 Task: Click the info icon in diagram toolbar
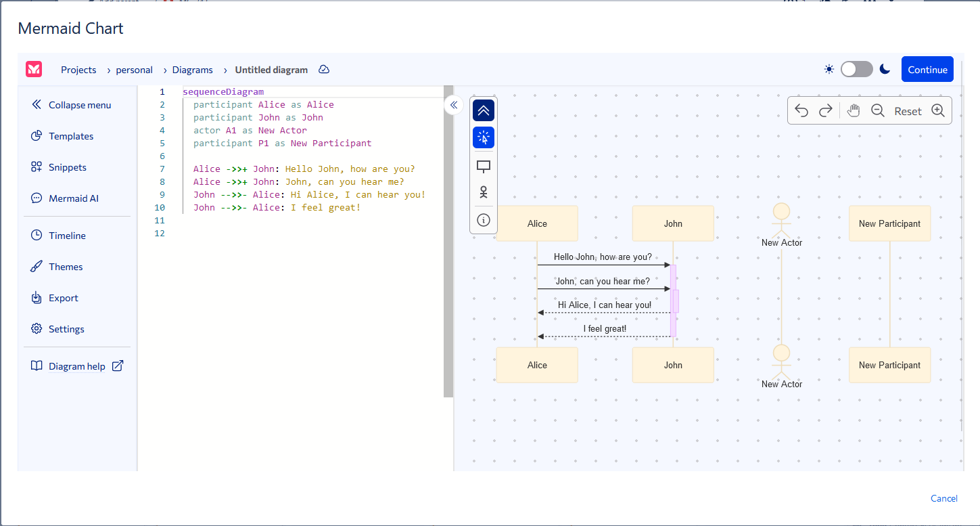484,220
